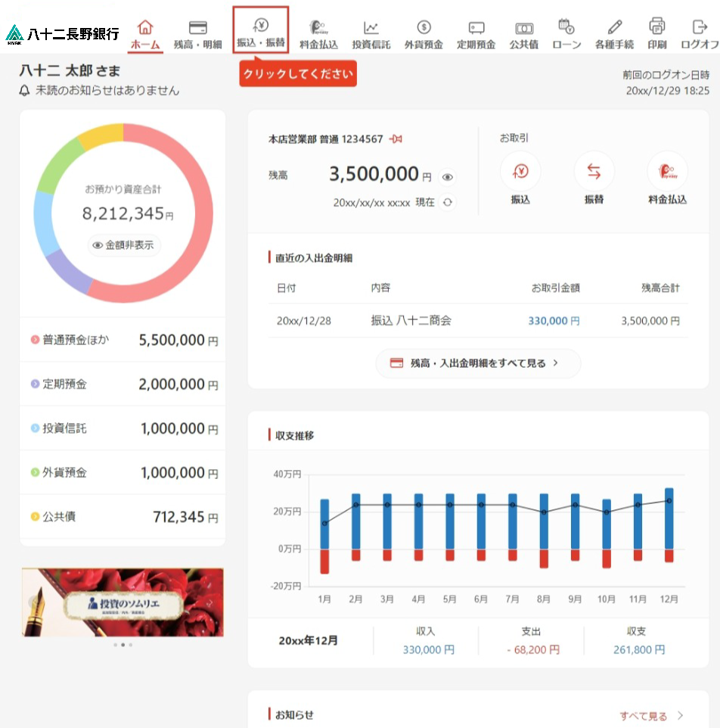Click the 印刷 printer icon
720x728 pixels.
(x=656, y=27)
